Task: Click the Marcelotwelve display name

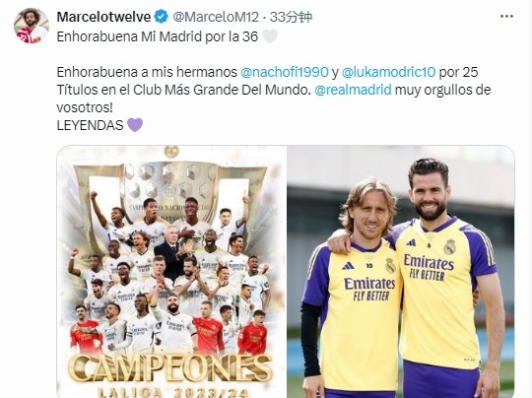Action: coord(103,17)
